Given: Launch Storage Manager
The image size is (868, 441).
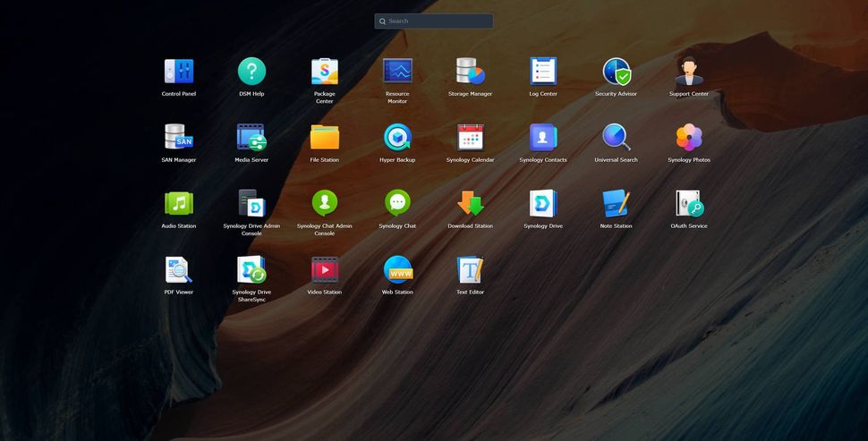Looking at the screenshot, I should tap(471, 72).
